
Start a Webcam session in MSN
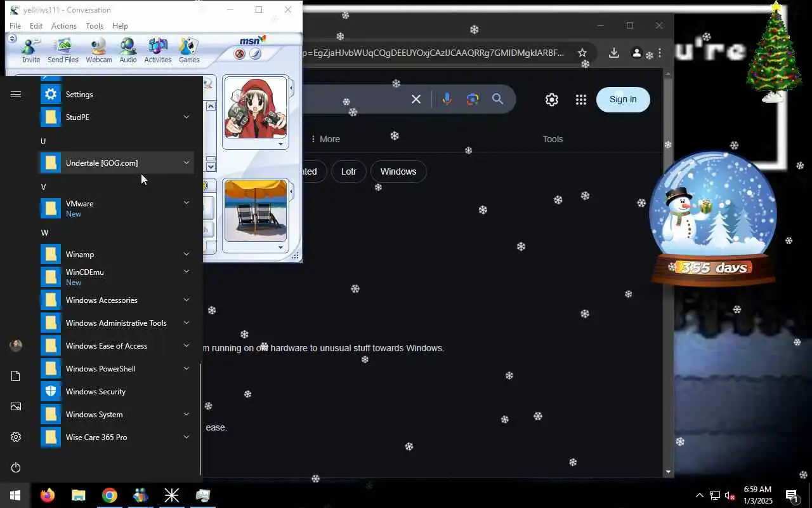tap(98, 51)
